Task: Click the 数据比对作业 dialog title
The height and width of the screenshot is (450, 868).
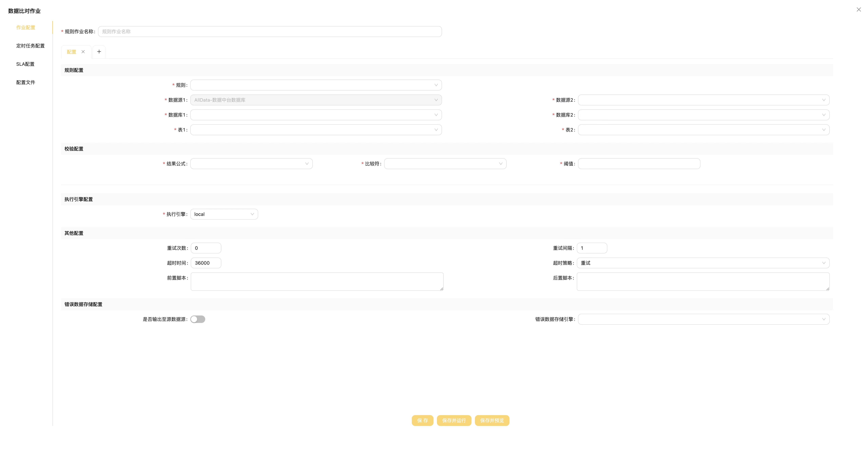Action: 24,11
